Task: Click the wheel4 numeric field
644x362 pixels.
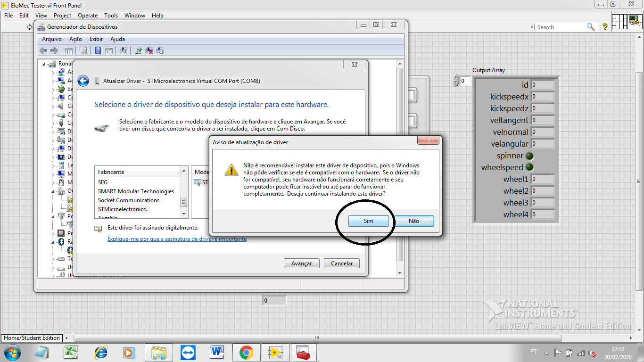Action: (x=543, y=214)
